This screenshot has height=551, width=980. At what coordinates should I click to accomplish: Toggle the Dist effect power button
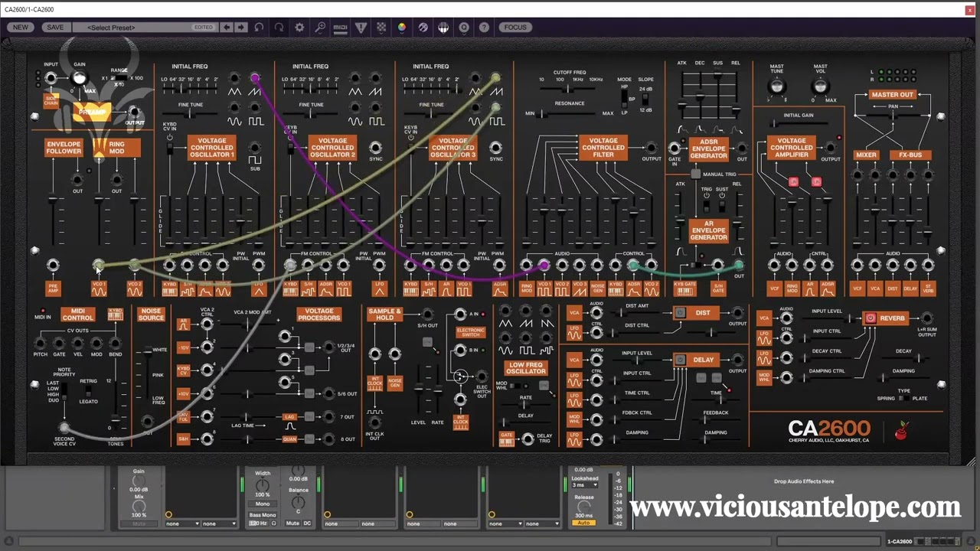pyautogui.click(x=680, y=313)
